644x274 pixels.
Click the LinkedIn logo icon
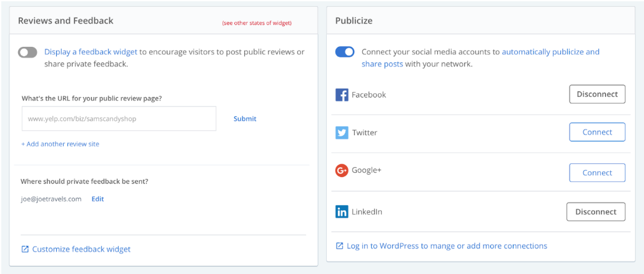coord(342,212)
